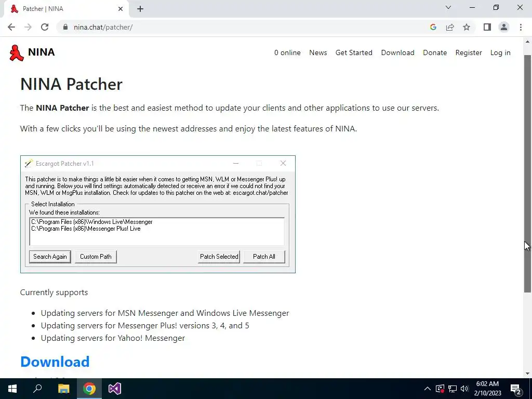This screenshot has width=532, height=399.
Task: Click 'Updating servers for Yahoo! Messenger' bullet
Action: 113,338
